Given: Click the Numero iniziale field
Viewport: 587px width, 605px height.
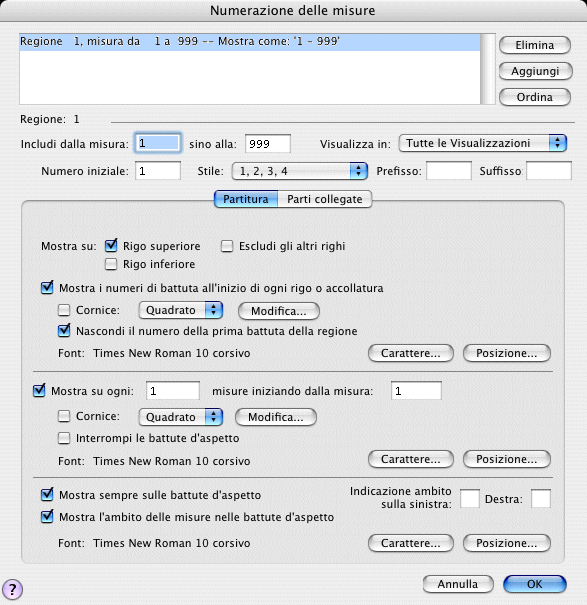Looking at the screenshot, I should point(158,171).
